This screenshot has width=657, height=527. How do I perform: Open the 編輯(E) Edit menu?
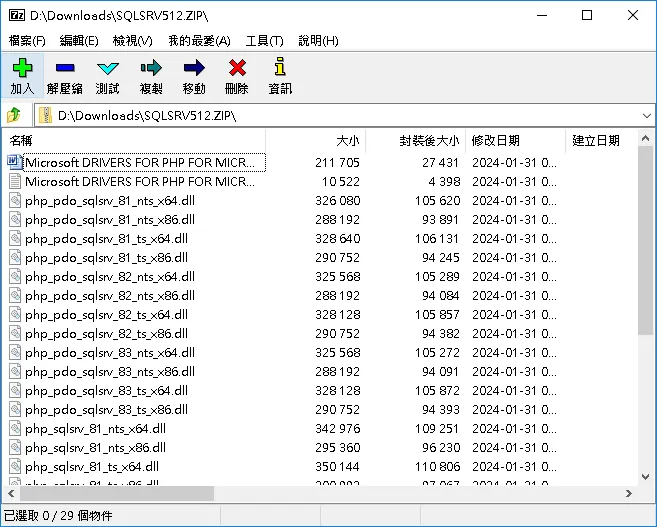[x=79, y=41]
